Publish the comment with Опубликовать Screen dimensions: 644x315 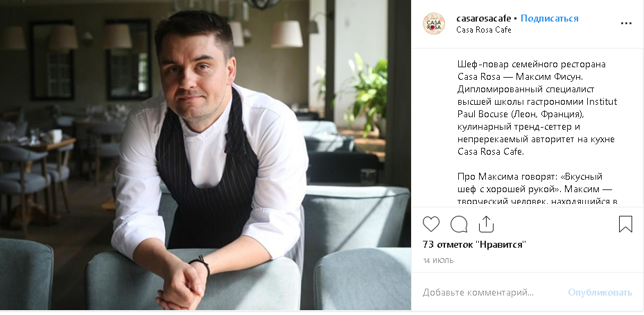pyautogui.click(x=600, y=293)
